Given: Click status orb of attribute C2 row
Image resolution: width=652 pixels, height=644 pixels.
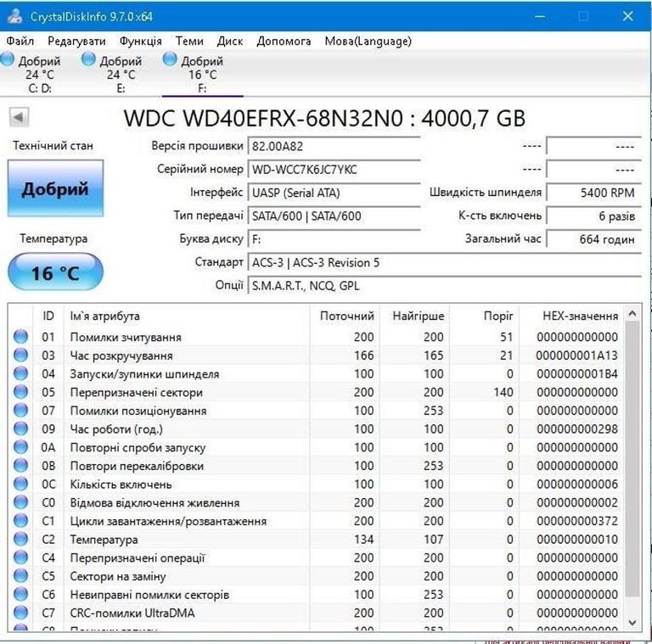Looking at the screenshot, I should [x=20, y=539].
